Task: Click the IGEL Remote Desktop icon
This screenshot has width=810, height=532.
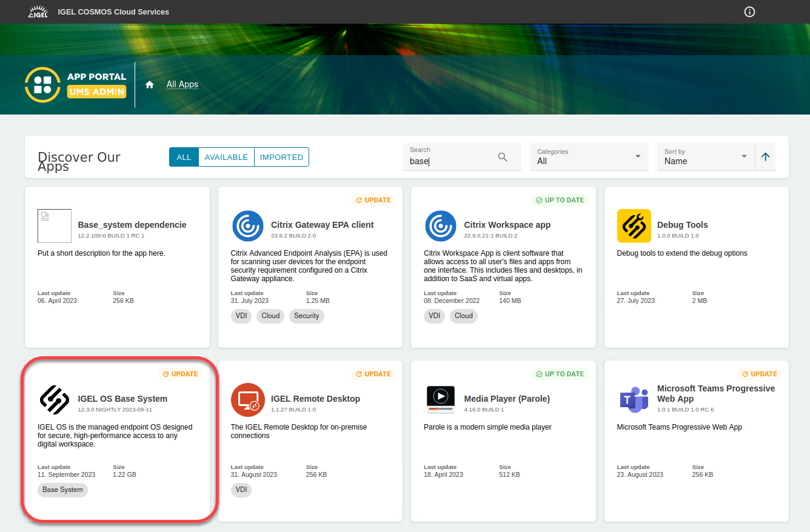Action: pyautogui.click(x=247, y=400)
